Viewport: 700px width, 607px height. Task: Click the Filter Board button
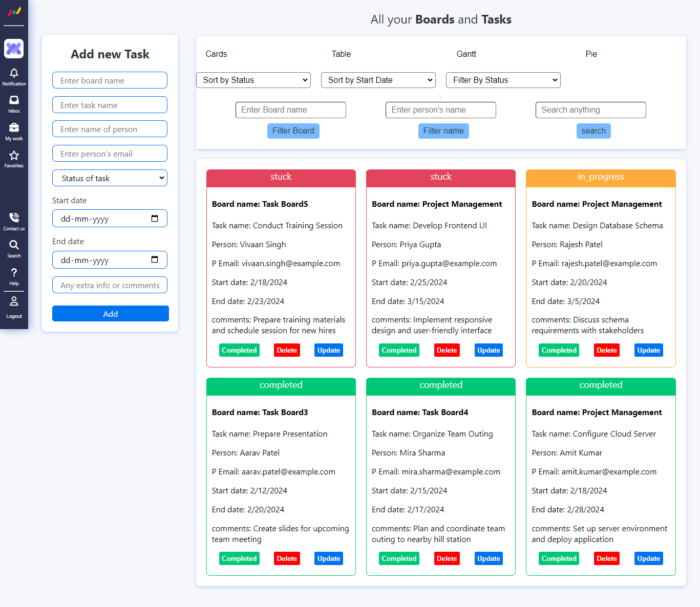(x=293, y=131)
